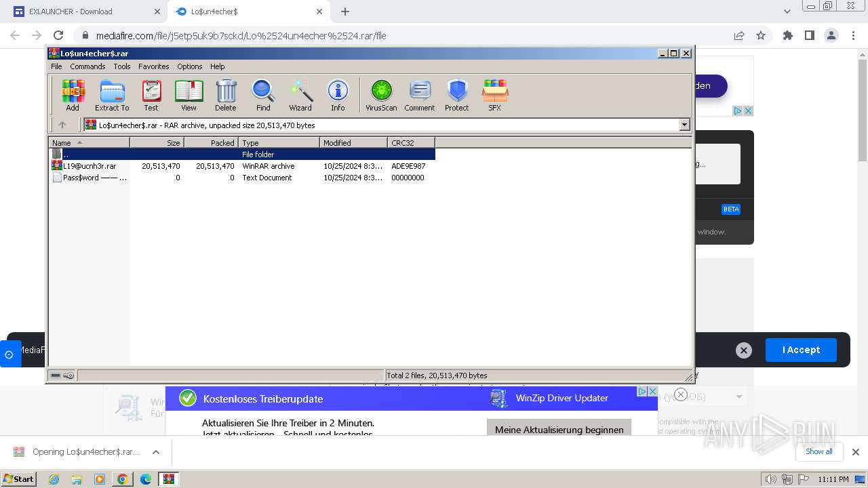Image resolution: width=868 pixels, height=488 pixels.
Task: Open the Find magnifier tool
Action: (x=263, y=96)
